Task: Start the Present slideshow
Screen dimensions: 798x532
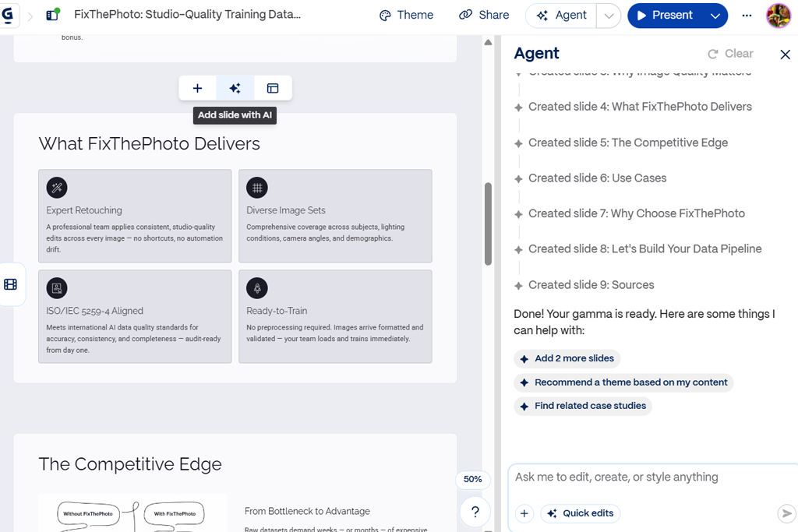Action: [666, 16]
